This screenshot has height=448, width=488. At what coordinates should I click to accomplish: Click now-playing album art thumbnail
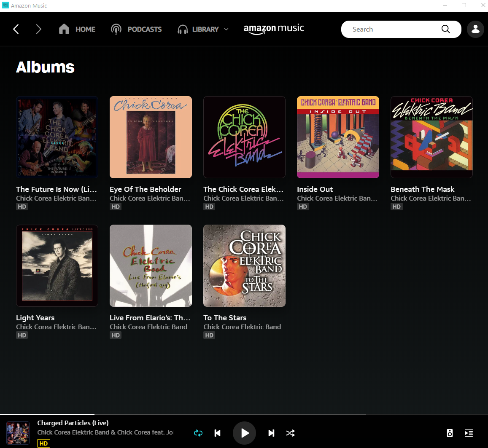point(18,433)
